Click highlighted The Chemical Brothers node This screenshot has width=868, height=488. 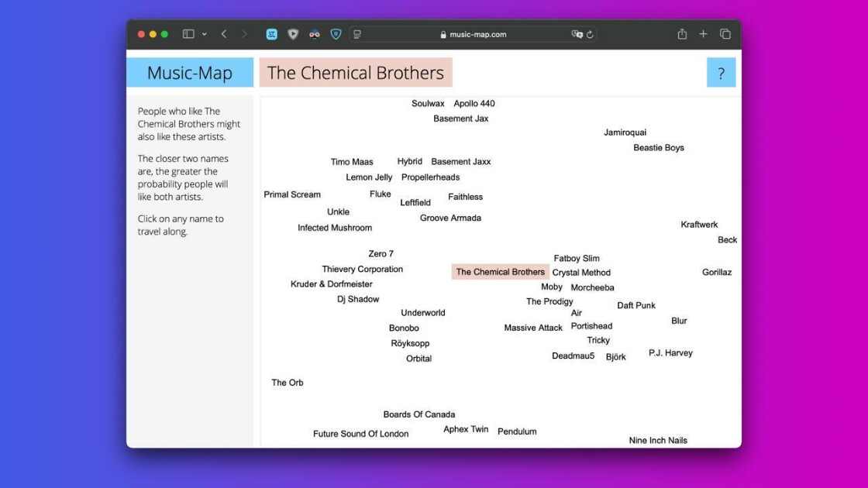click(501, 272)
